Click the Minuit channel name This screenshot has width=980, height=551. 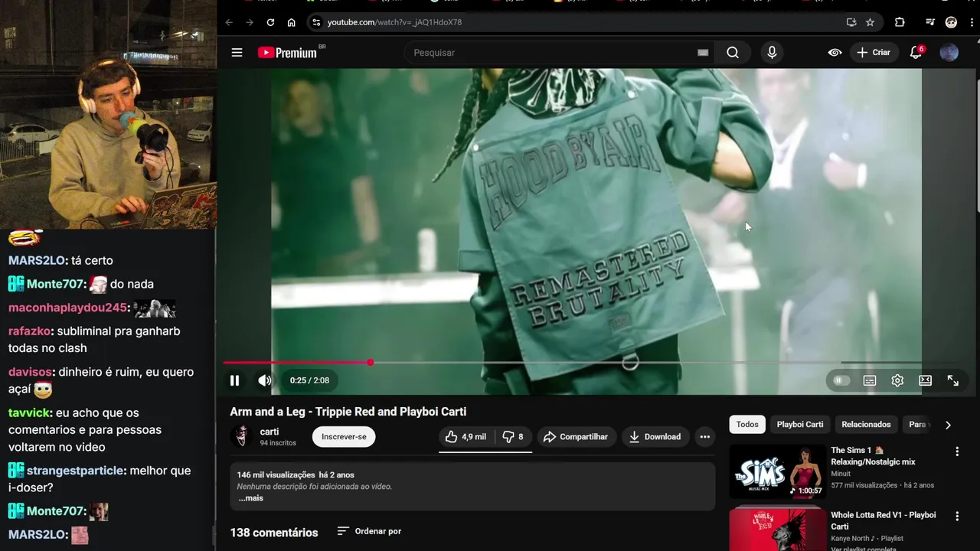pos(841,474)
